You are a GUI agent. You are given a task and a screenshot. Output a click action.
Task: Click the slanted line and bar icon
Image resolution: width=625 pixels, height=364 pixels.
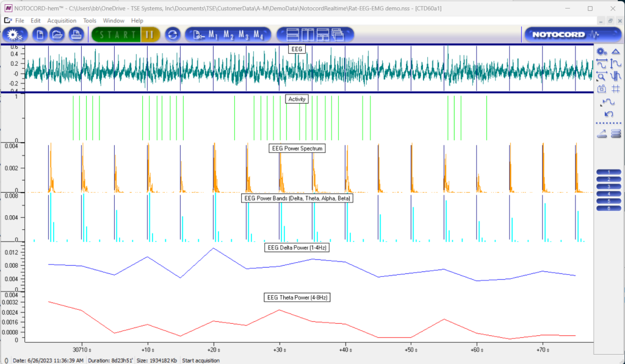(x=602, y=134)
